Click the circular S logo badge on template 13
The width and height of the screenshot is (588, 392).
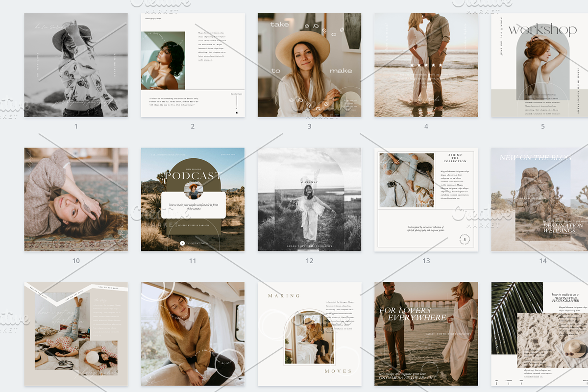tap(465, 240)
